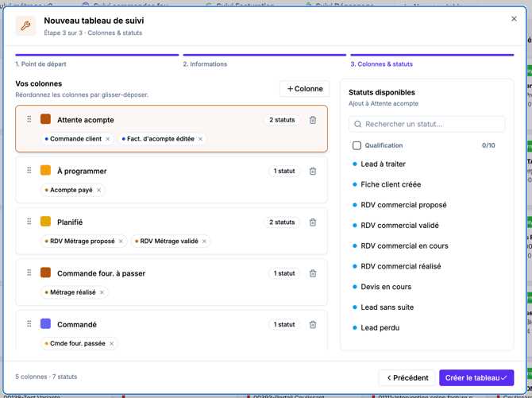
Task: Remove the Commande client status chip
Action: [x=107, y=139]
